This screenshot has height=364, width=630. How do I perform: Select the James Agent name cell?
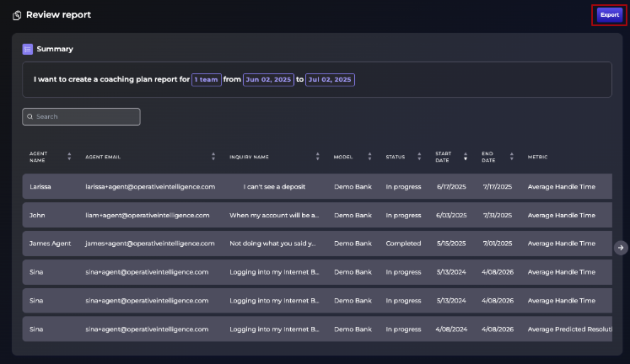(51, 244)
